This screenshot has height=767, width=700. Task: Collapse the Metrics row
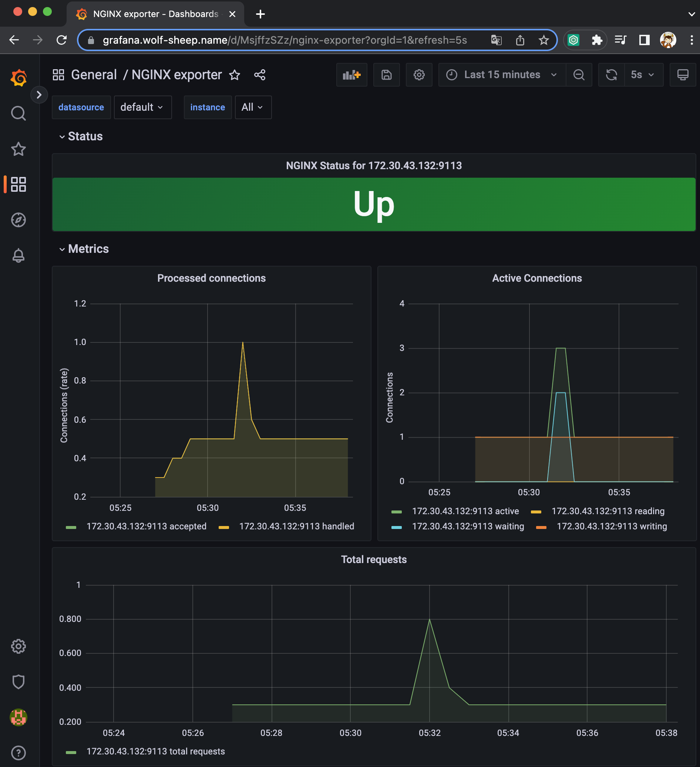(84, 249)
